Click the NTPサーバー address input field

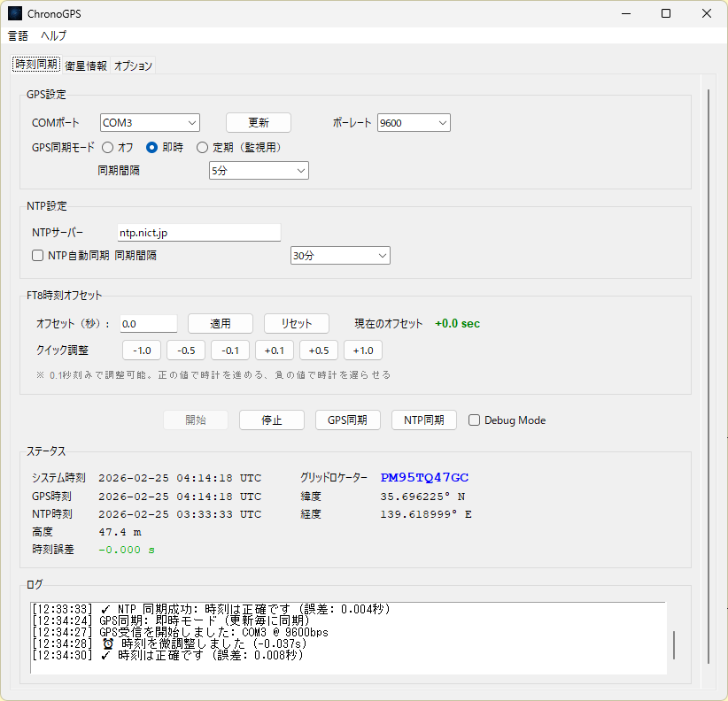199,233
